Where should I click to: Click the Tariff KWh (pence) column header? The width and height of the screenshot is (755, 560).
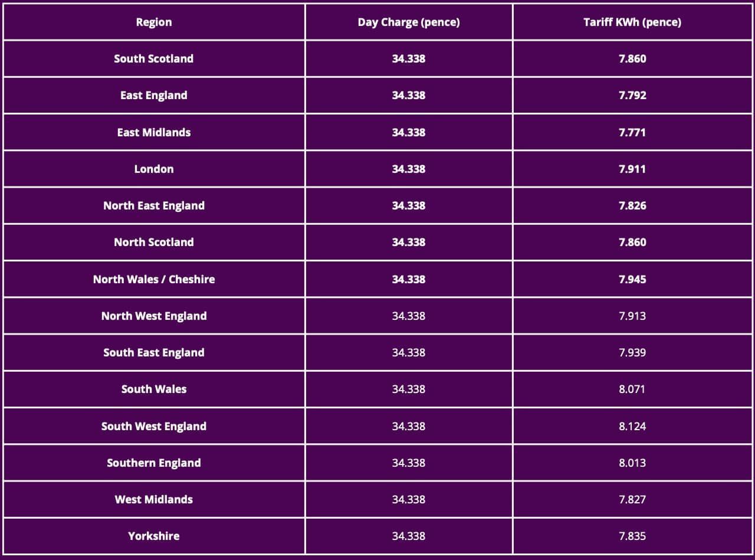click(x=632, y=22)
